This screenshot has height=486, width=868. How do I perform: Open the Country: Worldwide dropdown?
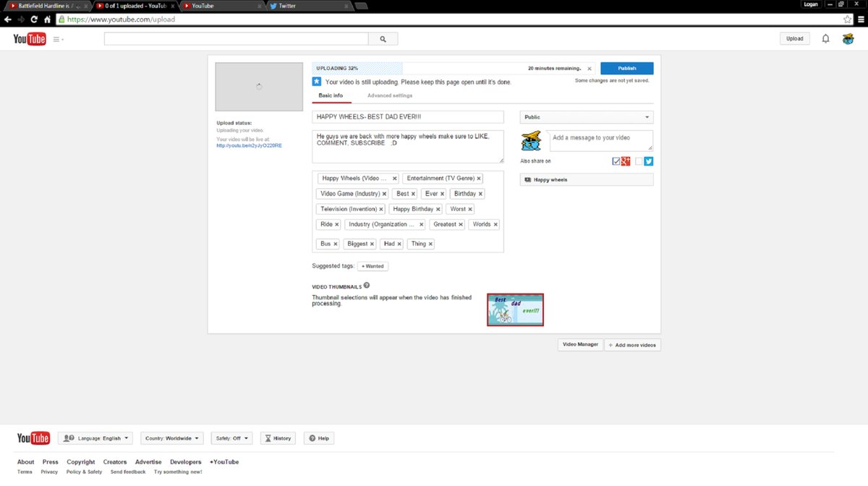[172, 438]
